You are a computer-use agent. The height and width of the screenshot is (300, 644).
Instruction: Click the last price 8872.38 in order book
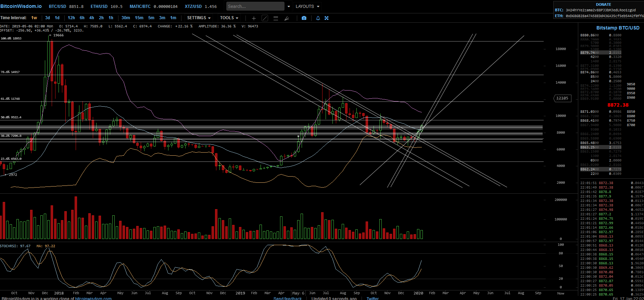point(618,105)
